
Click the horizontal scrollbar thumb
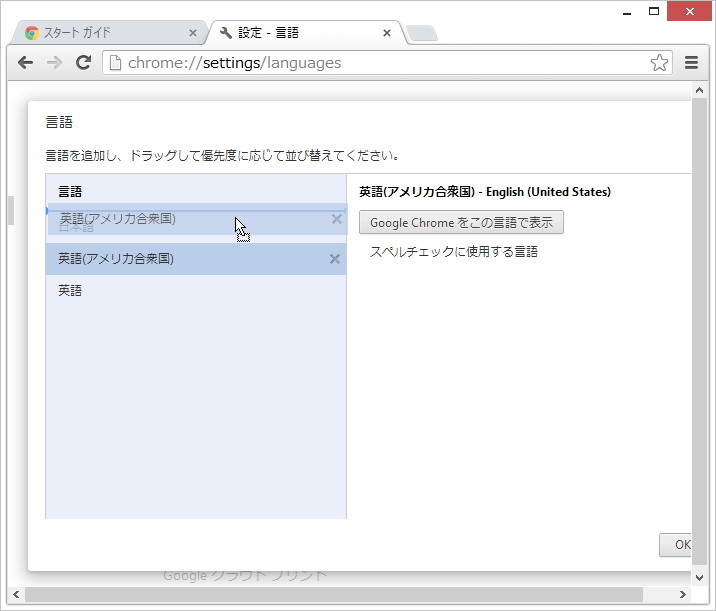click(x=334, y=594)
